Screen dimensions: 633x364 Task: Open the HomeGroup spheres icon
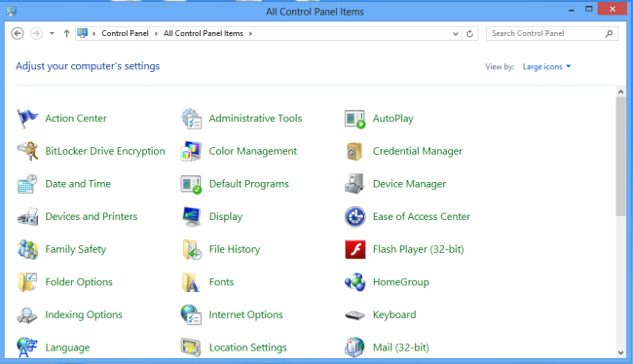pos(355,282)
